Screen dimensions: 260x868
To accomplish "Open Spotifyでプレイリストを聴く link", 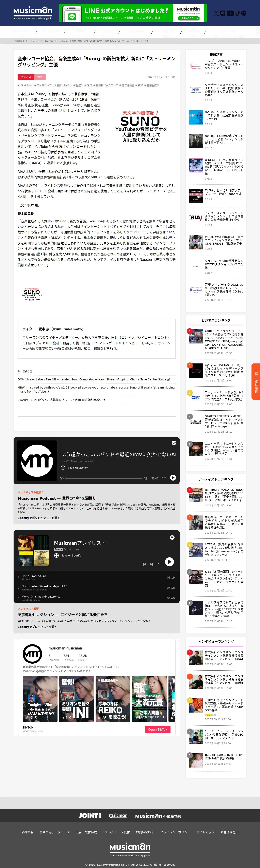I will 37,627.
